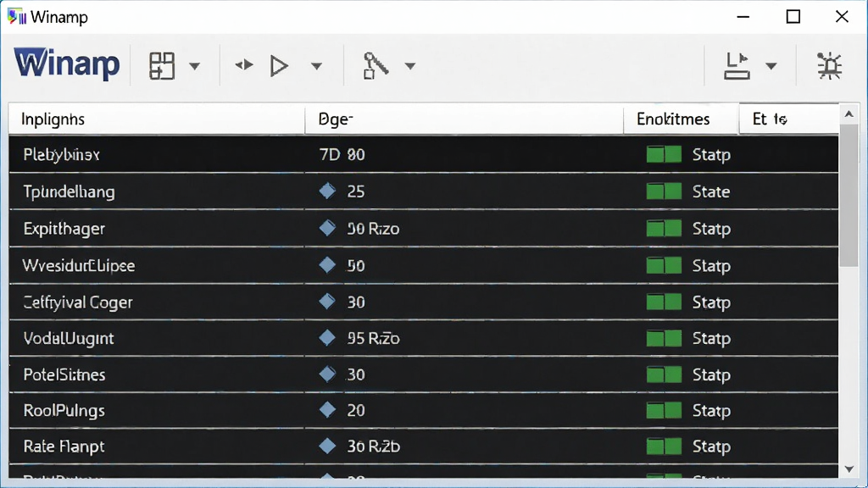Expand the tools dropdown arrow
The width and height of the screenshot is (868, 488).
[409, 66]
